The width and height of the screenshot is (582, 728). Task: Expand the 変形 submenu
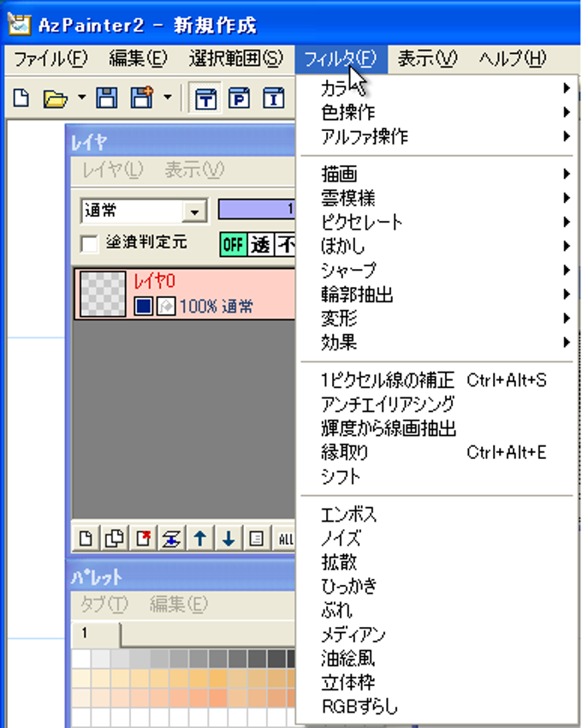pos(436,319)
